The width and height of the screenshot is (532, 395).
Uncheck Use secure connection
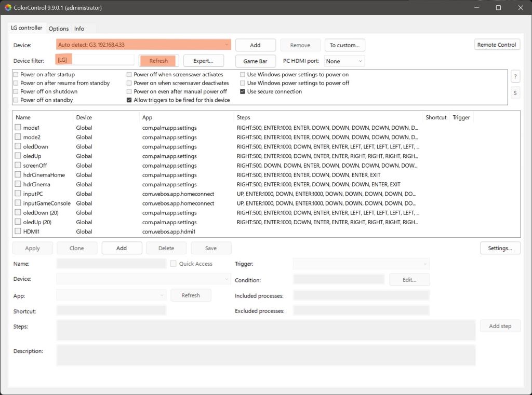point(243,92)
